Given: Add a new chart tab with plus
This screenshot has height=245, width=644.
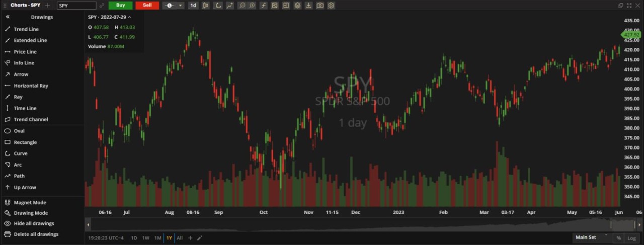Looking at the screenshot, I should pyautogui.click(x=47, y=6).
